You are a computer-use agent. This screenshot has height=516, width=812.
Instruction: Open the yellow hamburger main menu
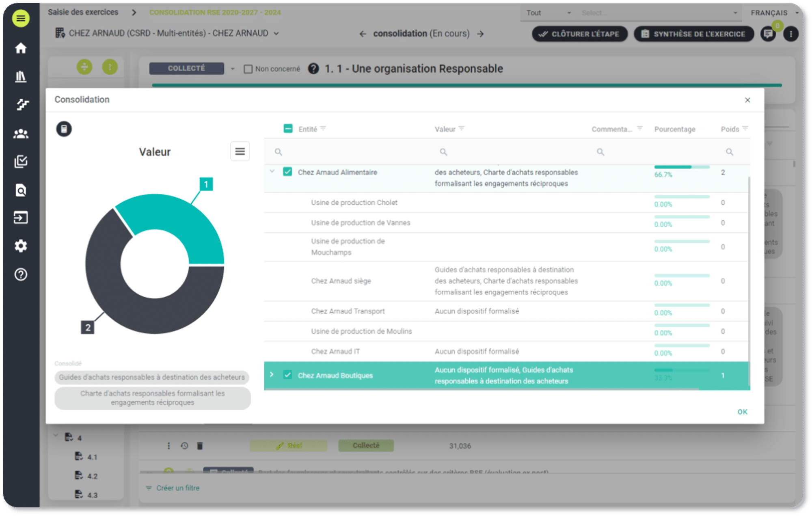tap(21, 18)
